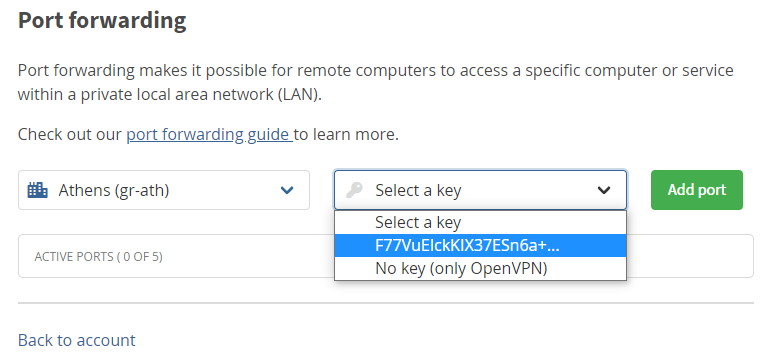
Task: Go Back to account link
Action: tap(77, 340)
